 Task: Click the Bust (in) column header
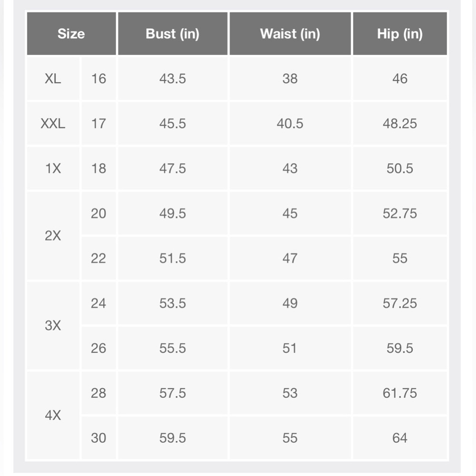173,34
